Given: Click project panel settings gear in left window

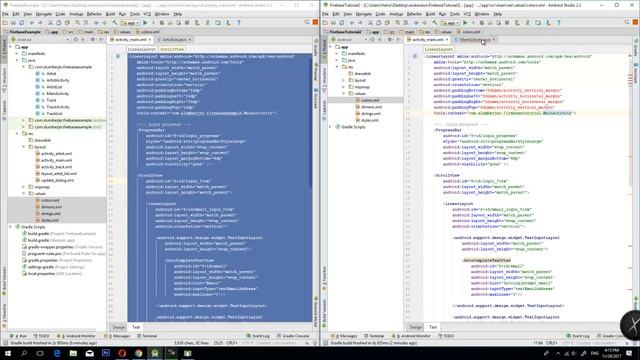Looking at the screenshot, I should point(93,40).
